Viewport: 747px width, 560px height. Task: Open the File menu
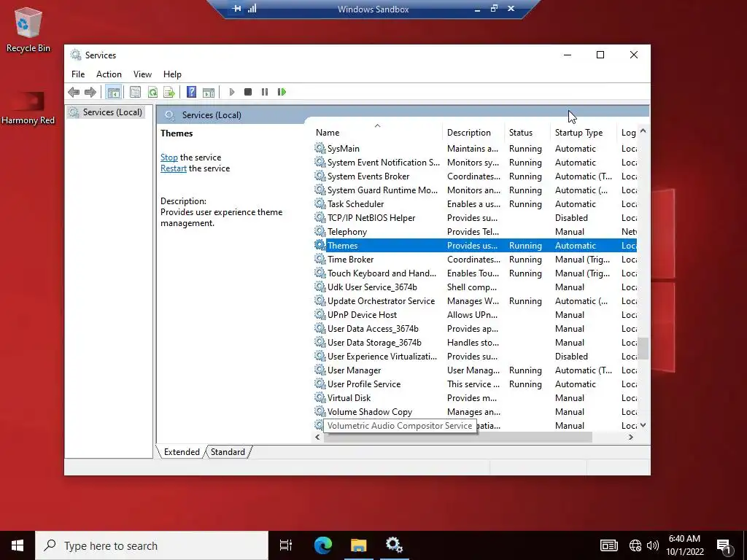(x=78, y=74)
